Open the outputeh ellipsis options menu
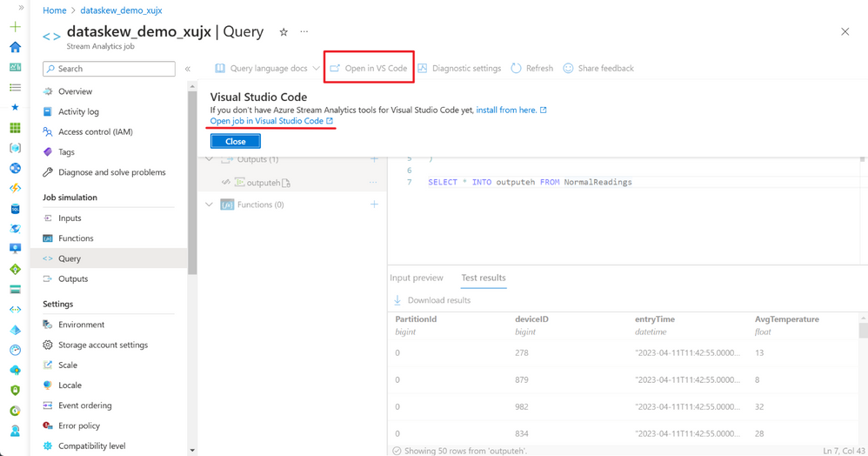 tap(373, 182)
